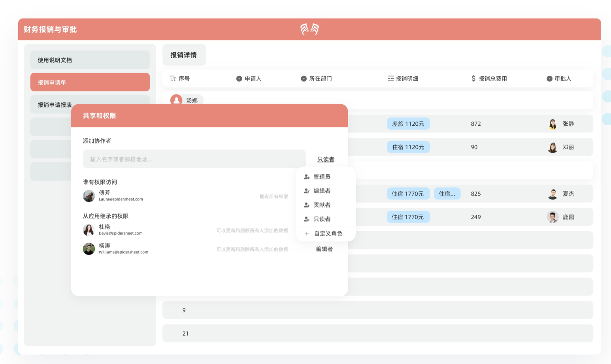Click the 汤娜 group chip
Viewport: 611px width, 364px height.
pos(187,100)
